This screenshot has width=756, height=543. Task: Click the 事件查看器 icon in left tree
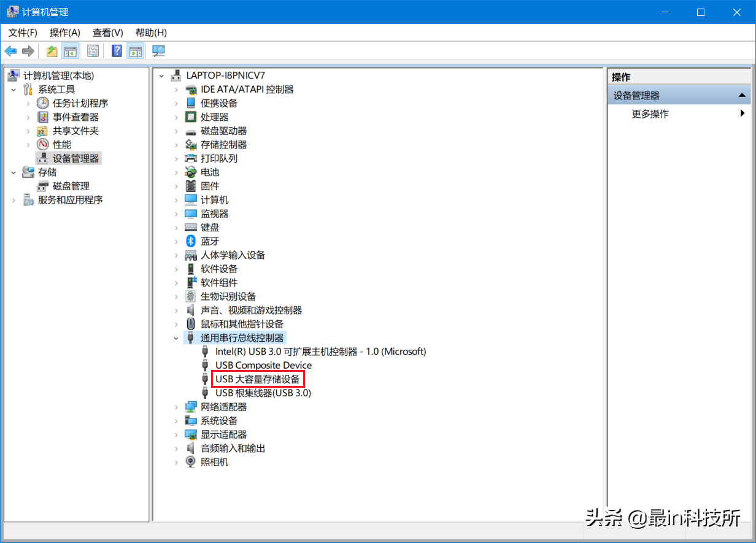click(42, 117)
